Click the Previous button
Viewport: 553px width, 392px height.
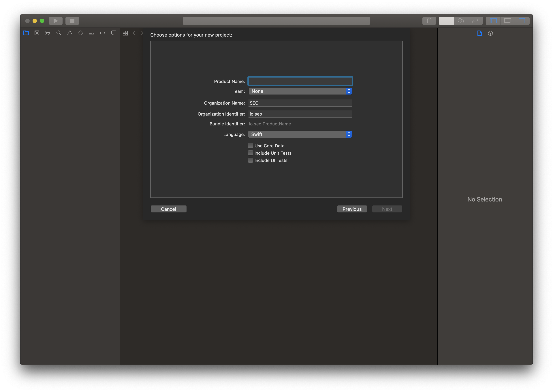point(352,209)
